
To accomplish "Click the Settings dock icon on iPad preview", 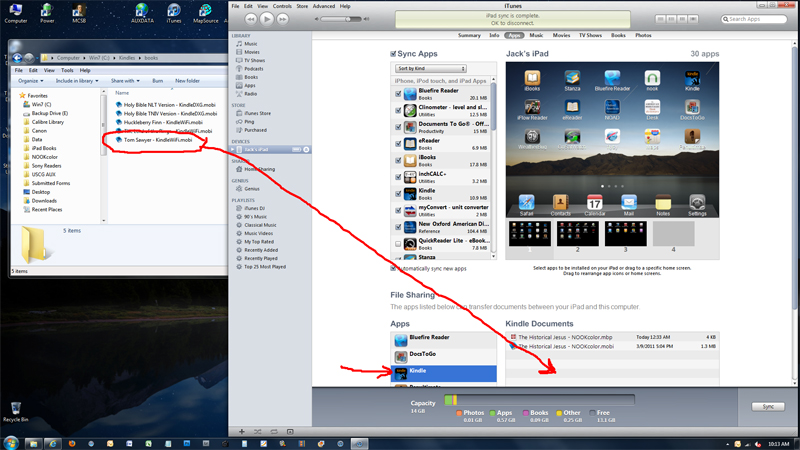I will coord(697,202).
